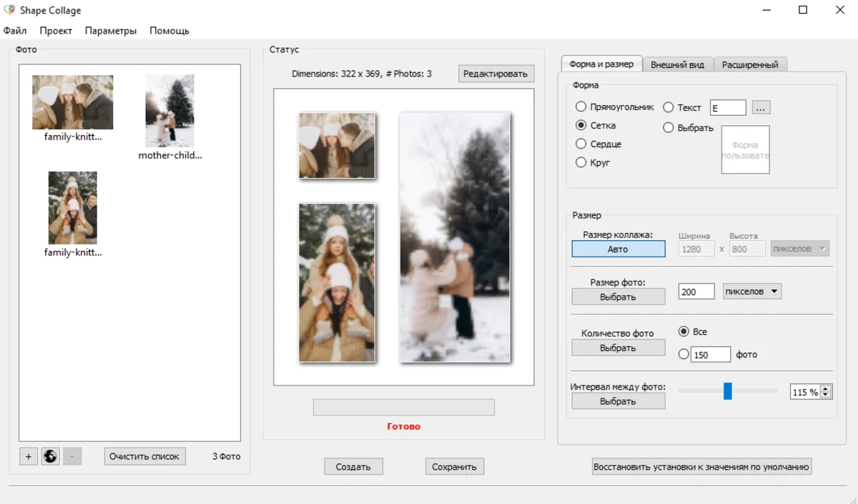Viewport: 858px width, 504px height.
Task: Open the Параметры menu
Action: [110, 31]
